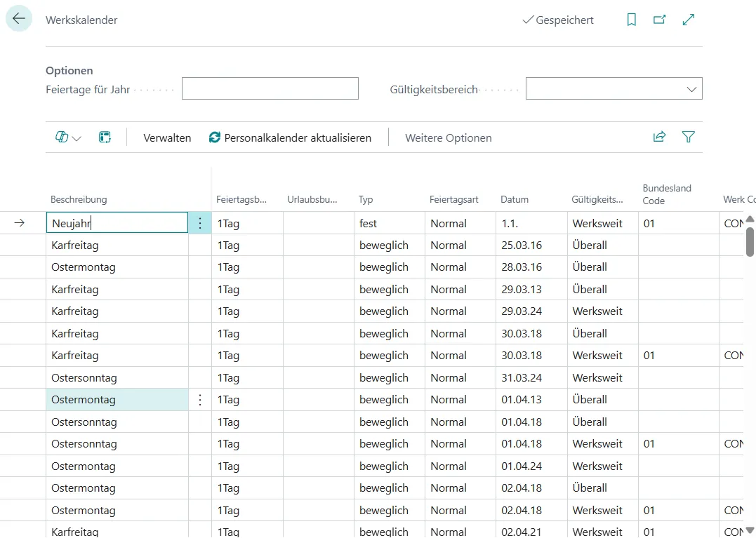This screenshot has height=538, width=756.
Task: Click Personalkalender aktualisieren
Action: [290, 138]
